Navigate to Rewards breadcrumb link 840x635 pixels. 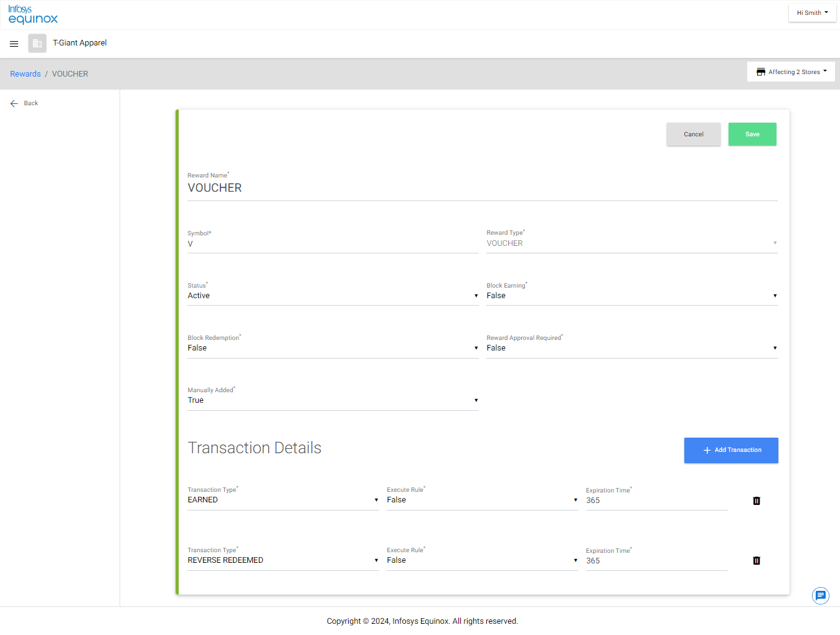[x=26, y=74]
